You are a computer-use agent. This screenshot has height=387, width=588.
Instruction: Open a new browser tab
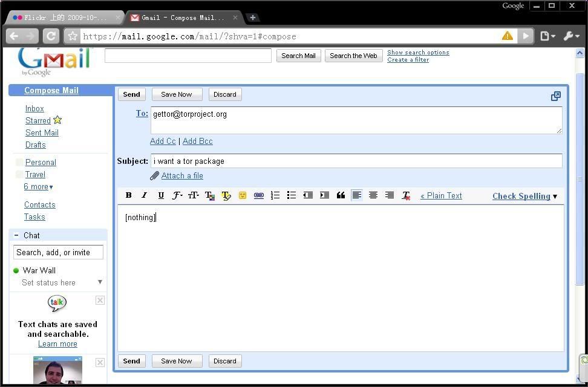coord(253,18)
